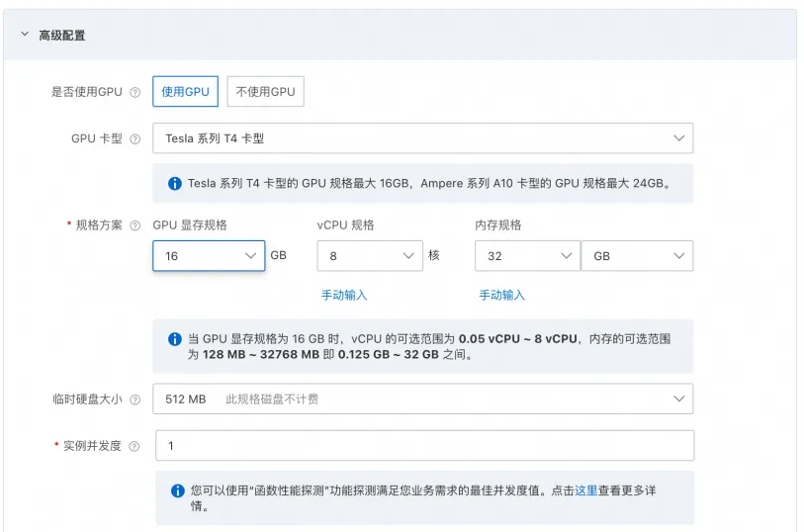Viewport: 804px width, 532px height.
Task: Click info icon in 函数性能探测 notice
Action: click(x=178, y=489)
